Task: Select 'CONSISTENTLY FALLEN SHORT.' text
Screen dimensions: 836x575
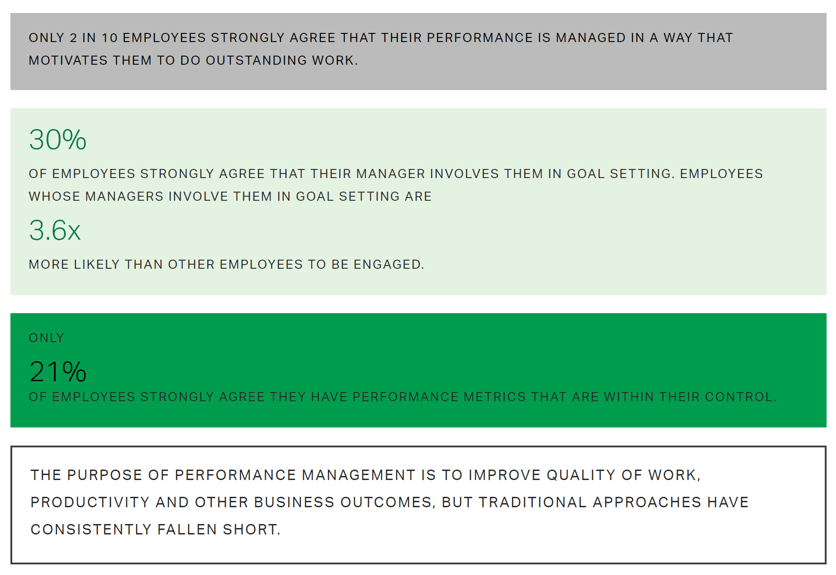Action: click(155, 530)
